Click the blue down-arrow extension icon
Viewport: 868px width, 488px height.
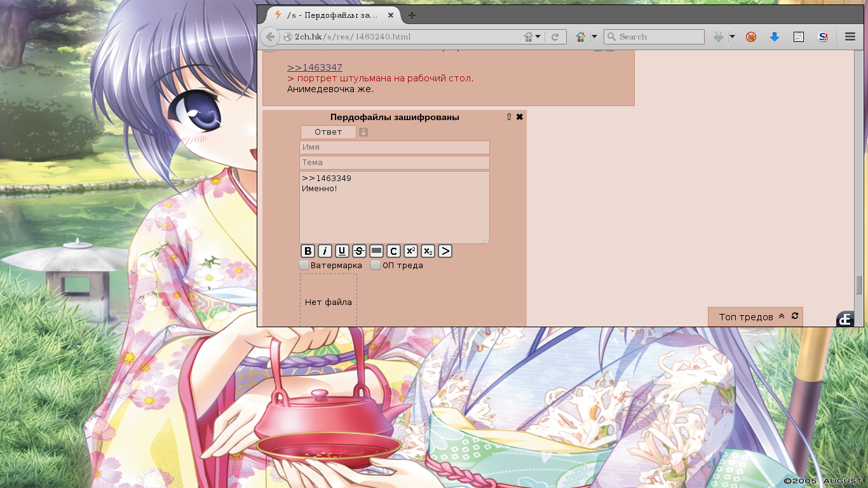775,37
